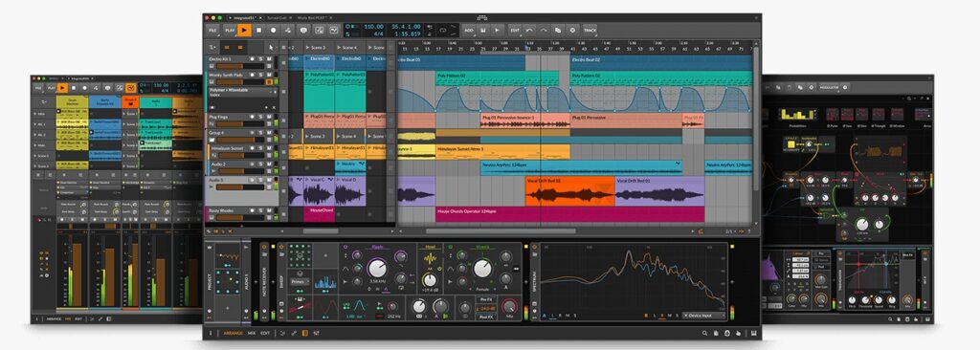Open the Primes selector in Sweep device

click(300, 281)
